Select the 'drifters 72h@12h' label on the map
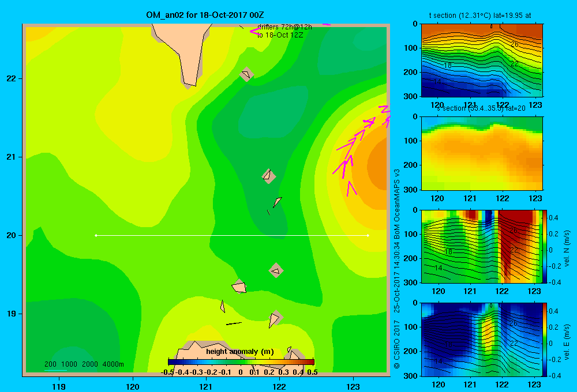The height and width of the screenshot is (392, 577). coord(284,27)
